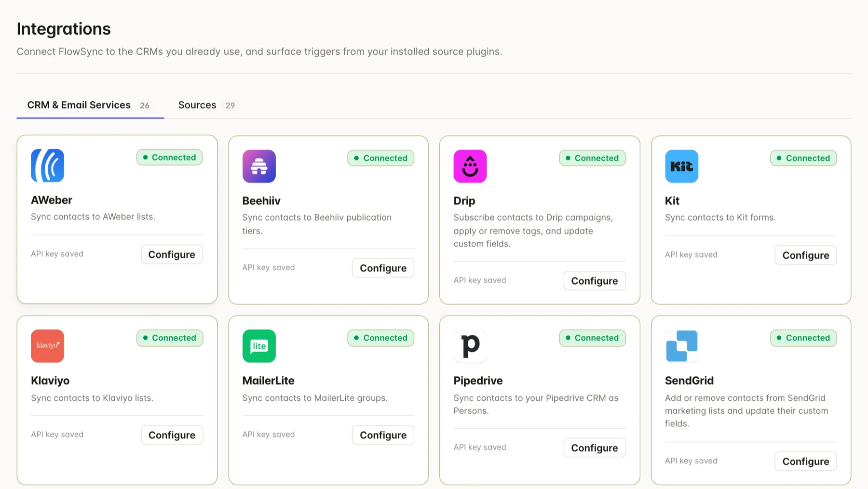Configure the AWeber integration
The height and width of the screenshot is (489, 868).
[172, 254]
